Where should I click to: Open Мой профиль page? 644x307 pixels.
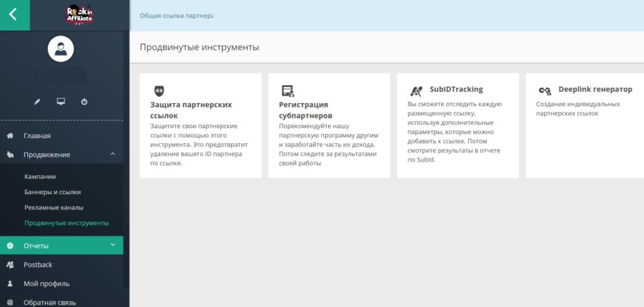(x=46, y=284)
